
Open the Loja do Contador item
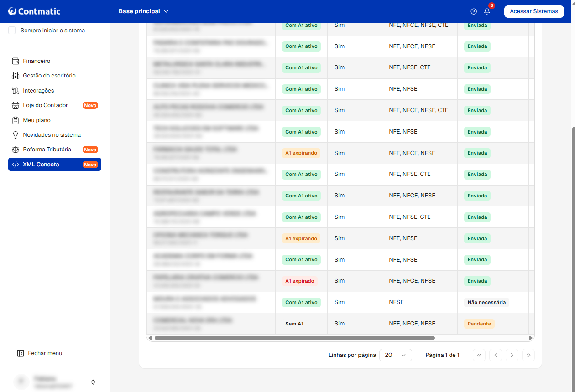tap(55, 105)
